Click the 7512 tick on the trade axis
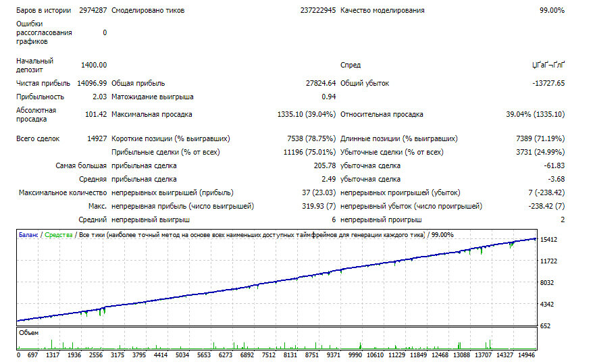Viewport: 595px width, 364px height. [269, 355]
